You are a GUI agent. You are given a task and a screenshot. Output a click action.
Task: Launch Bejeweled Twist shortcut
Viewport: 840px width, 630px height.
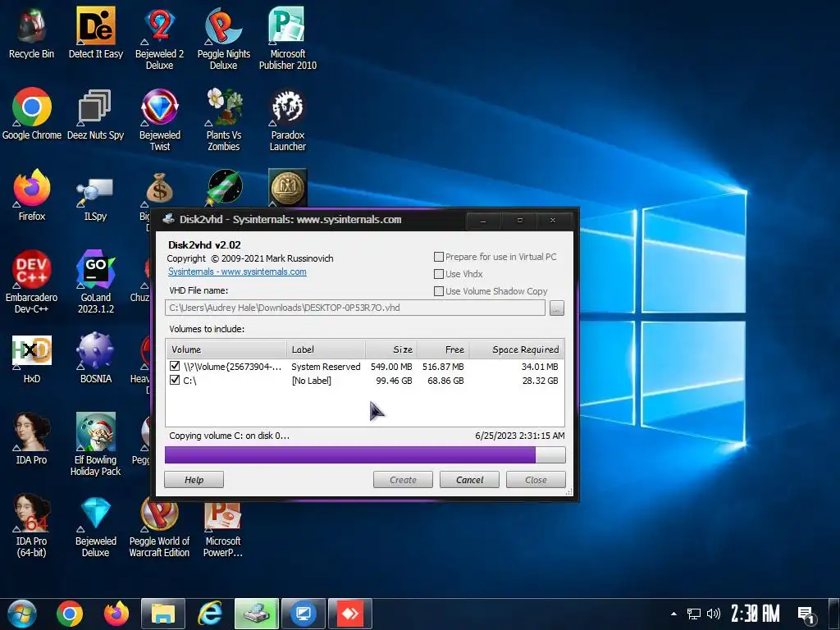pos(159,120)
